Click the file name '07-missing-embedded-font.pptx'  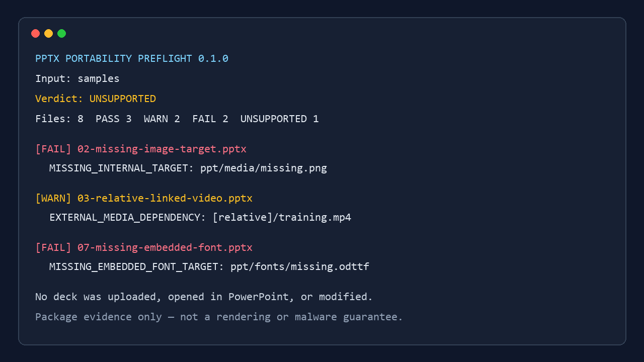click(x=165, y=248)
